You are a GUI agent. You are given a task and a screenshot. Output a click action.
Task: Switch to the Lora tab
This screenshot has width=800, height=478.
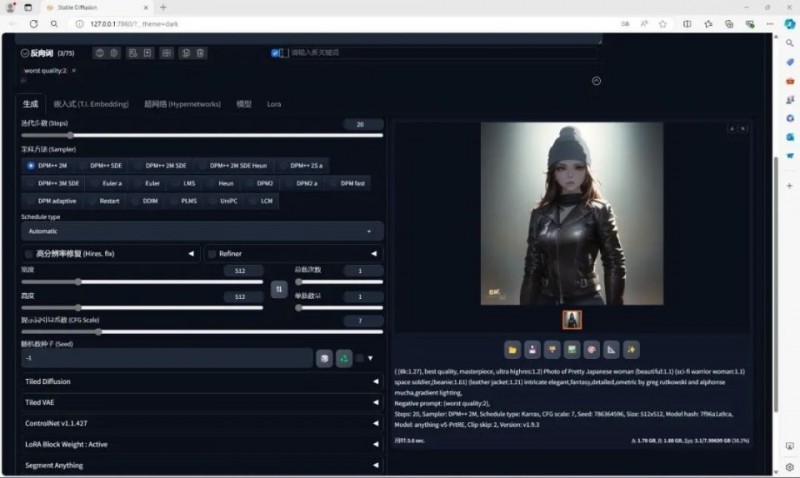pos(273,104)
